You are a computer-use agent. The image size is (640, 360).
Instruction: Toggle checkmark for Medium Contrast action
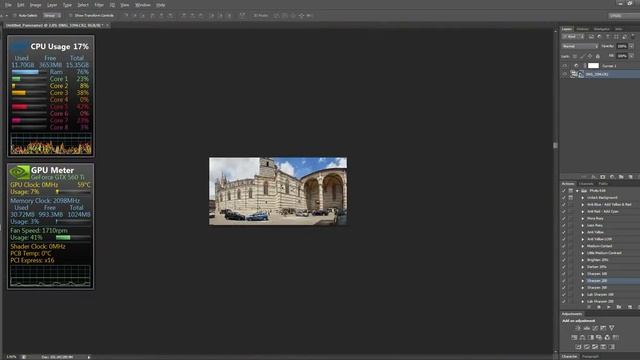[x=564, y=246]
